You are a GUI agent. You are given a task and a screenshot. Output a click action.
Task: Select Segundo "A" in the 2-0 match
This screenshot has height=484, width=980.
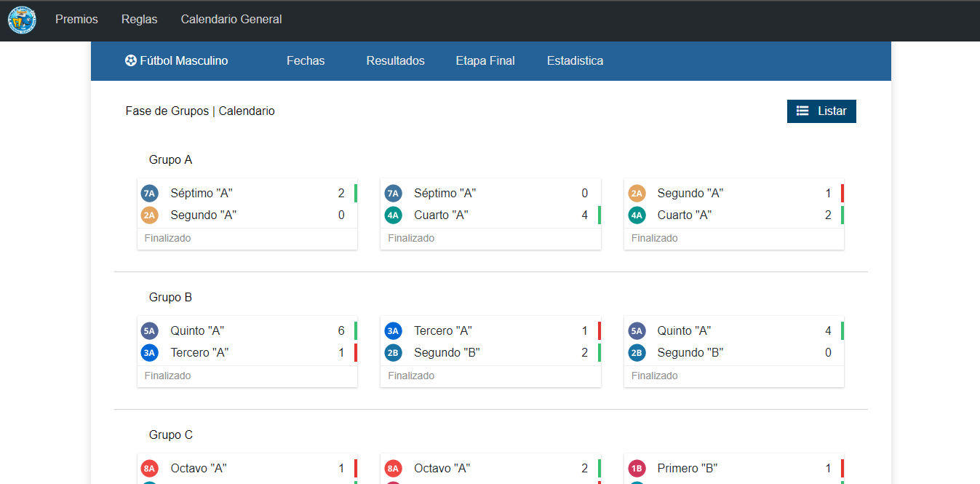point(204,215)
